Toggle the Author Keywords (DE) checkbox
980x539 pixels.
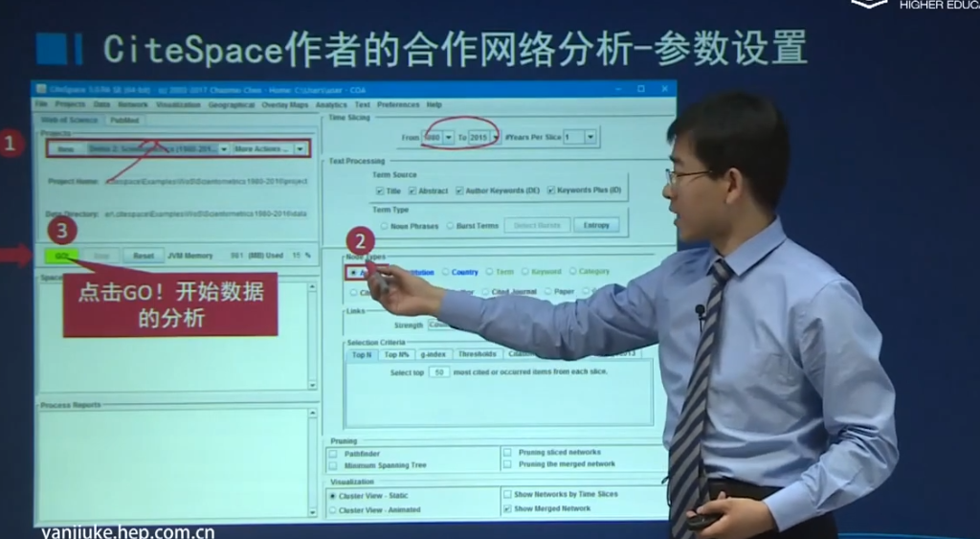(460, 191)
